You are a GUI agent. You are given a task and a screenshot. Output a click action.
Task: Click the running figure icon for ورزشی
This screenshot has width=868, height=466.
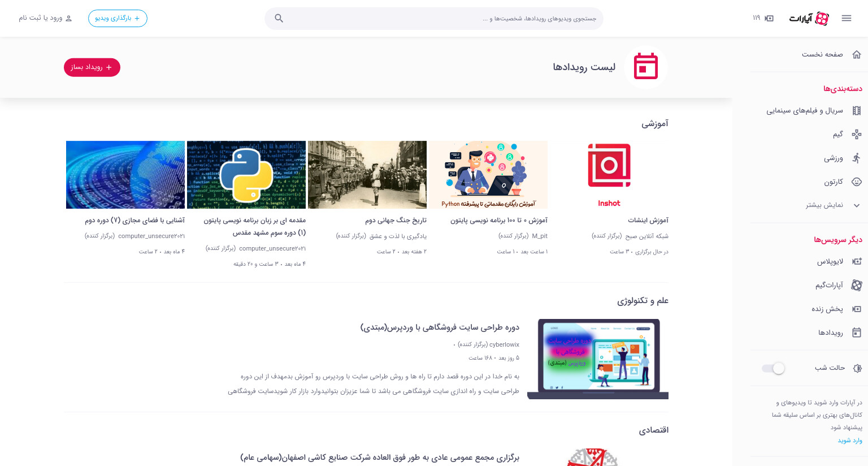(857, 158)
